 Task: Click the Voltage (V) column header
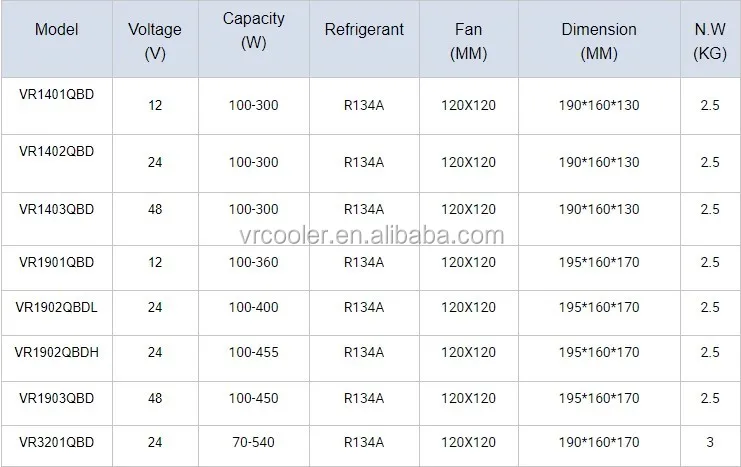pyautogui.click(x=155, y=40)
